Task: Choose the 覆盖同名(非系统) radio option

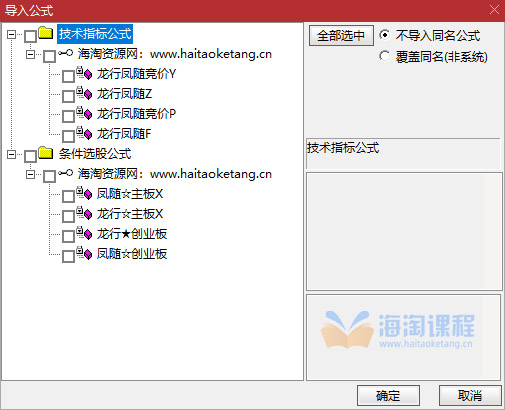Action: [384, 56]
